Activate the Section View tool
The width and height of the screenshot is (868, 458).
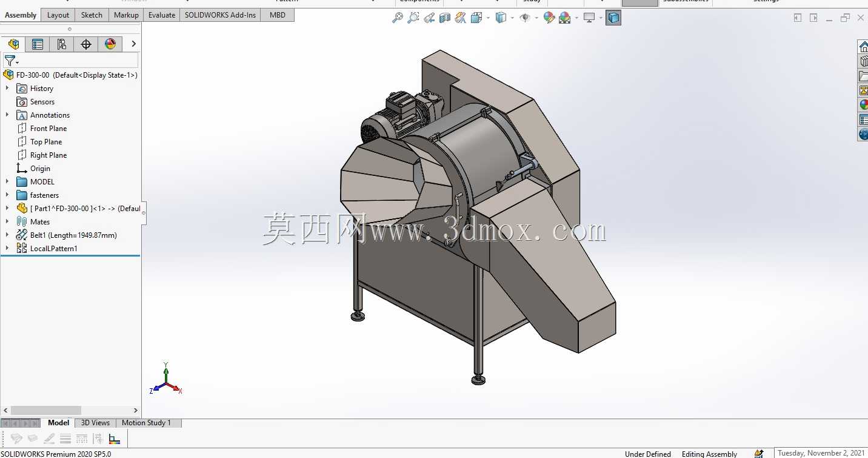click(x=445, y=18)
